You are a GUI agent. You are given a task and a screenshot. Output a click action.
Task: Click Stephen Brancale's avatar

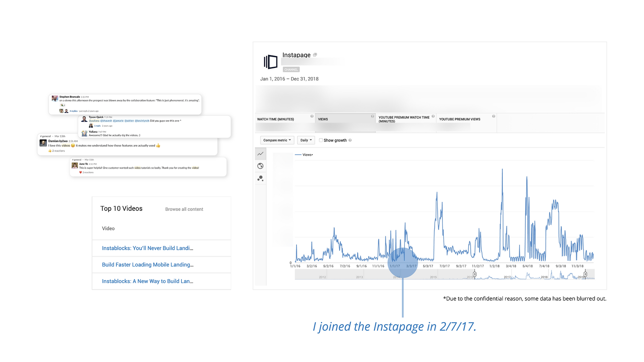coord(55,98)
